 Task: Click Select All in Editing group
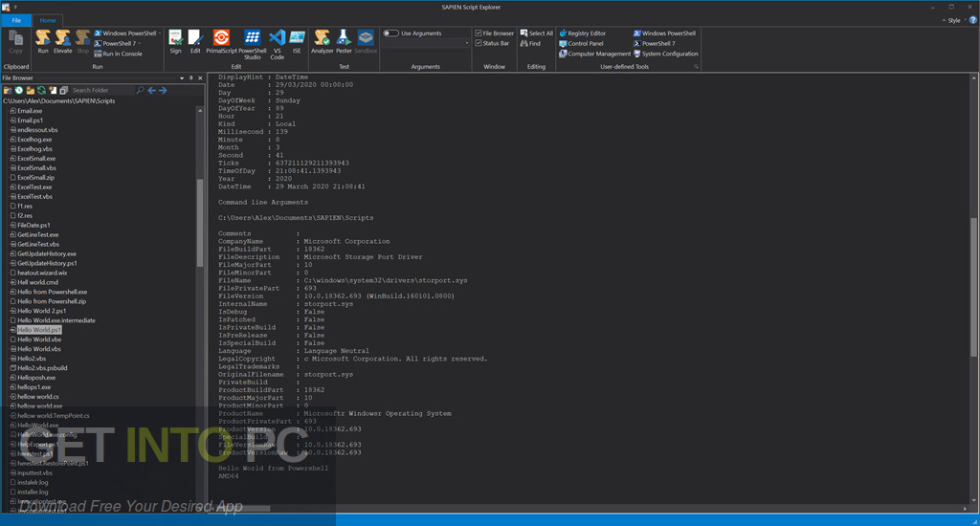click(536, 33)
